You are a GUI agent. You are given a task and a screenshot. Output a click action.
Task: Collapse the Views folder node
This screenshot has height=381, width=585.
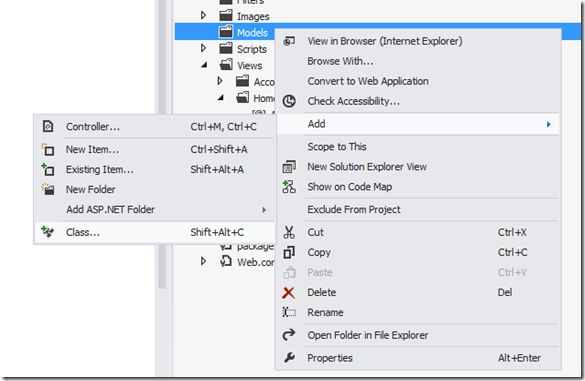(x=204, y=65)
